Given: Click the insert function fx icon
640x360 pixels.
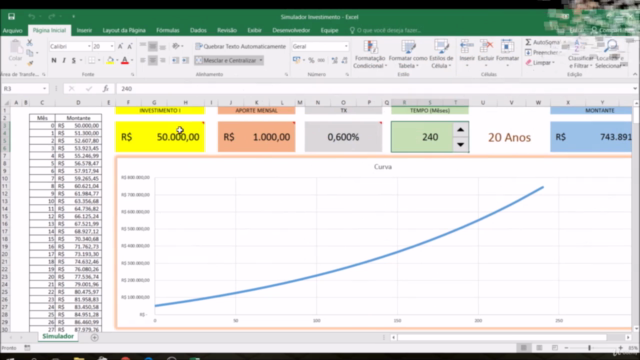Looking at the screenshot, I should click(105, 89).
